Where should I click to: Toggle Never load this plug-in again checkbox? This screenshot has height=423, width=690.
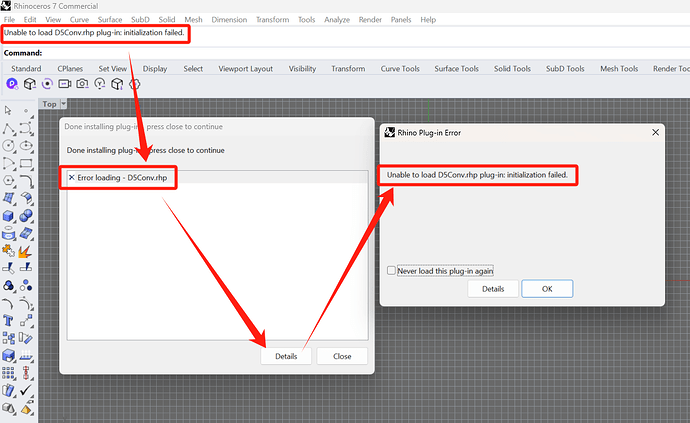pyautogui.click(x=391, y=270)
